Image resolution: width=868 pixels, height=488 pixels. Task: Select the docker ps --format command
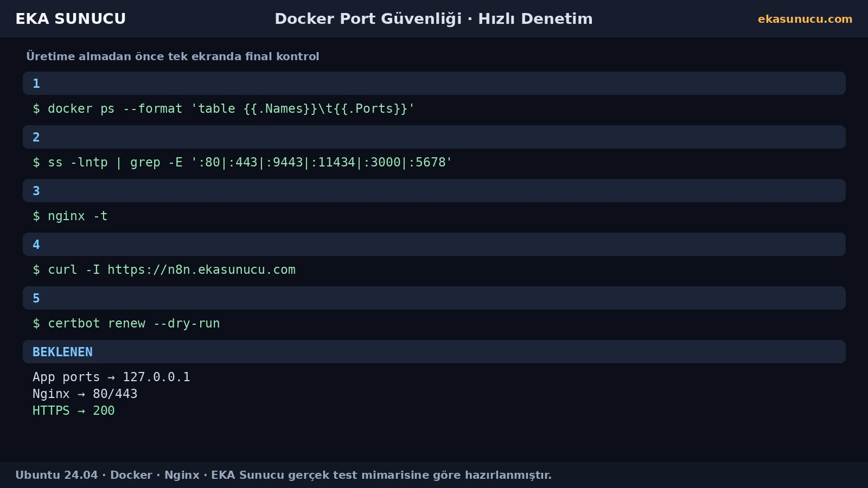(224, 108)
